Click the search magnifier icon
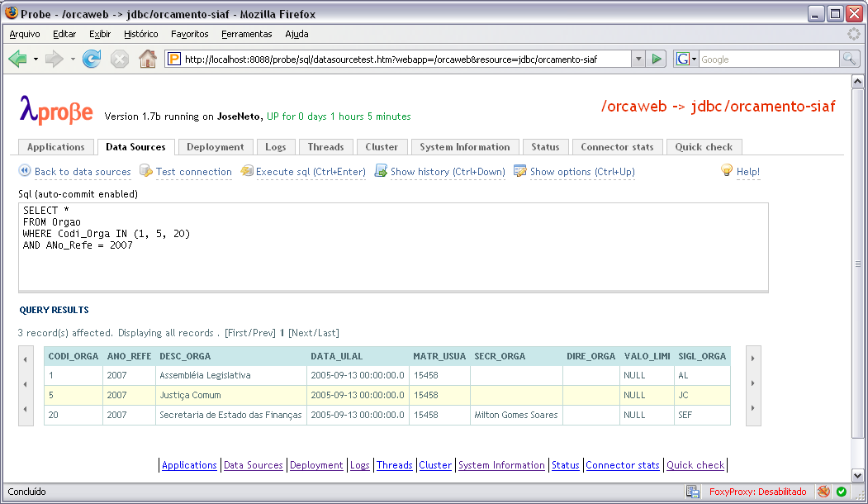Viewport: 868px width, 504px height. coord(849,59)
